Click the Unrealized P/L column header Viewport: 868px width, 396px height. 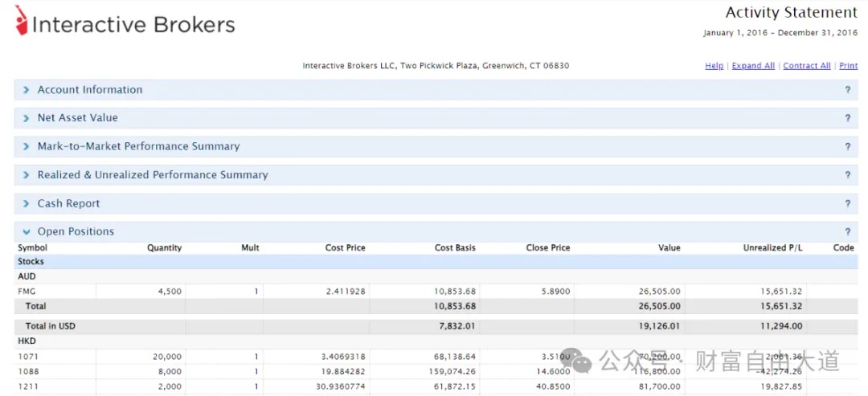coord(772,247)
